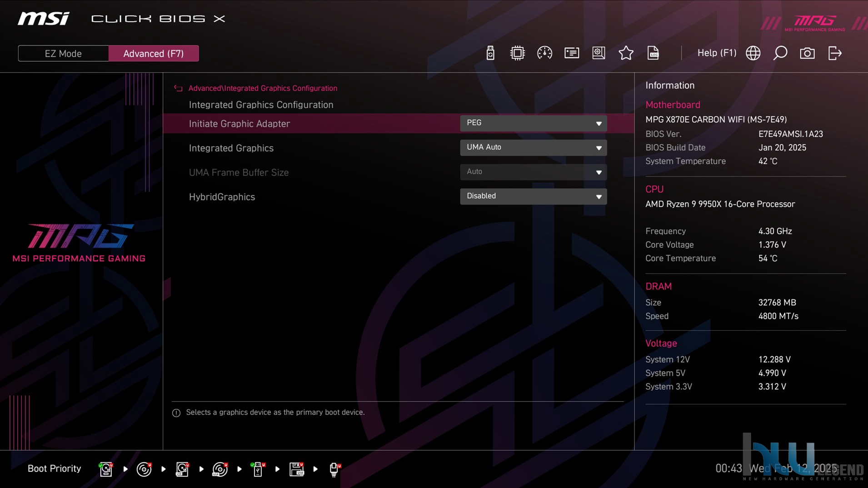Select the hard disk boot device icon
This screenshot has width=868, height=488.
coord(106,469)
